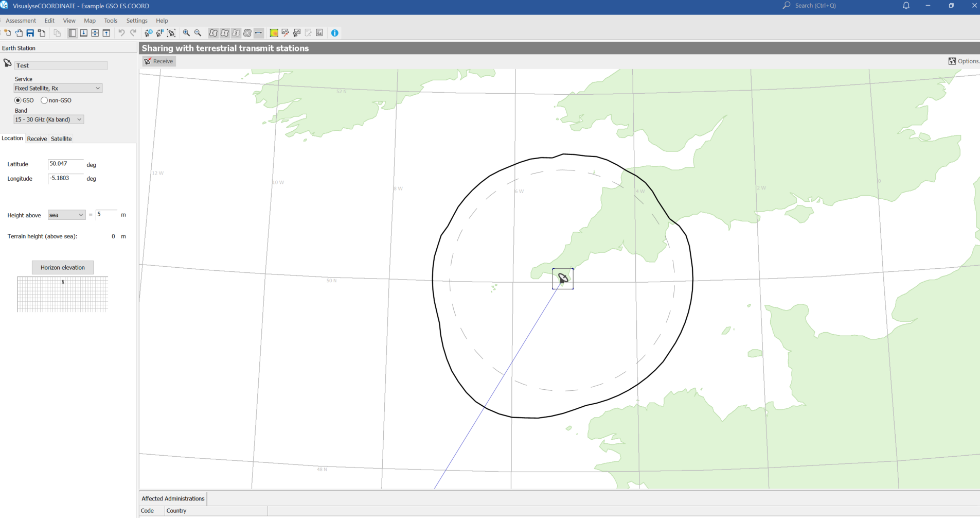Click the New assessment icon
The width and height of the screenshot is (980, 518).
(8, 33)
